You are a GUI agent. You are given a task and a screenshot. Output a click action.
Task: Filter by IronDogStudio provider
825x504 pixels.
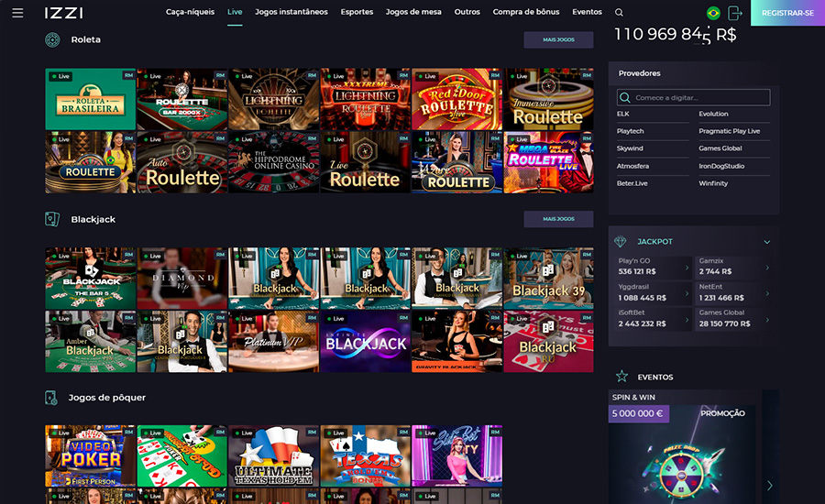tap(721, 166)
